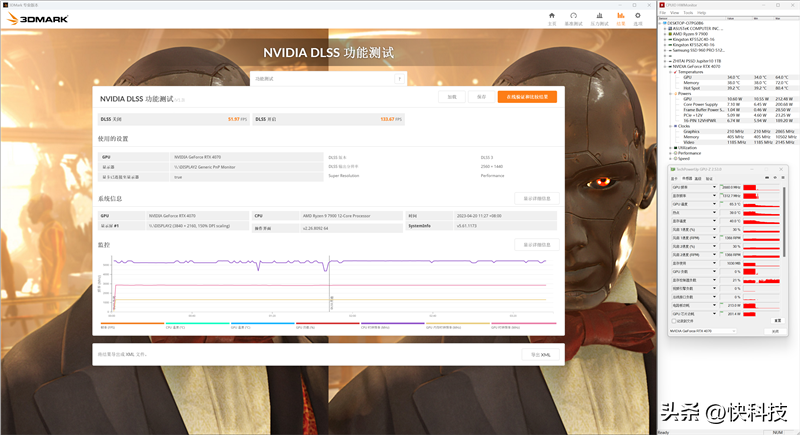This screenshot has width=800, height=435.
Task: Collapse Powers node in HWMonitor
Action: tap(670, 93)
